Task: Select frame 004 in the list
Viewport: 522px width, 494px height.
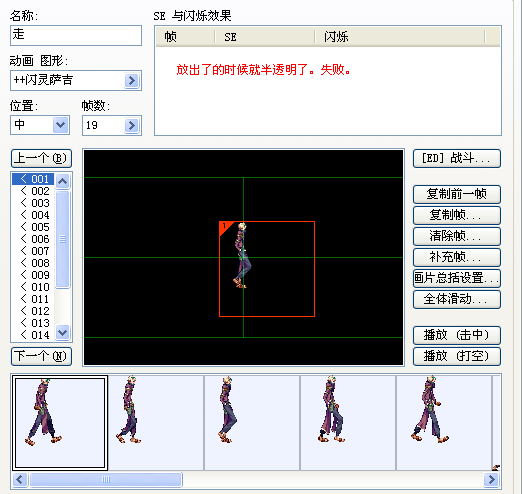Action: (33, 215)
